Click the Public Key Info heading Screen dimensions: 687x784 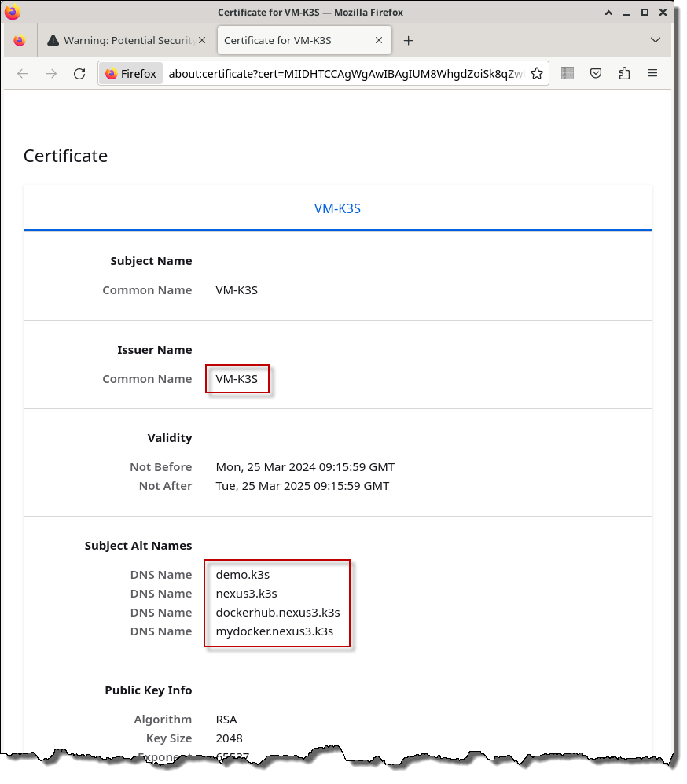(x=149, y=690)
